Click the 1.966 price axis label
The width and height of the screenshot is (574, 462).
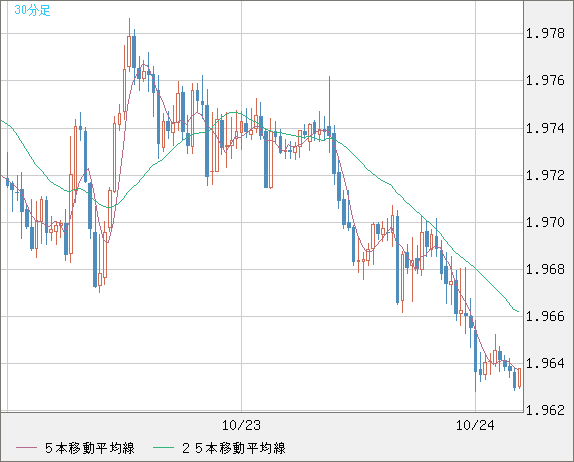coord(545,316)
